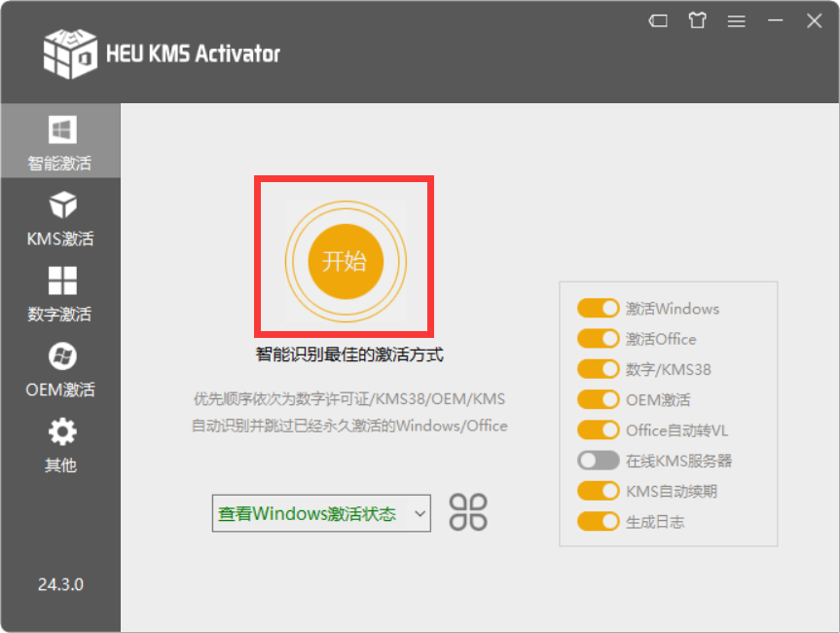Click the tag icon in title bar

point(658,20)
